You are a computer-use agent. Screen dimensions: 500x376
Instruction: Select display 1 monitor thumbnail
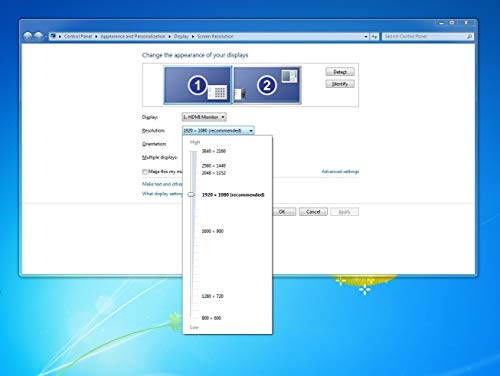point(198,85)
